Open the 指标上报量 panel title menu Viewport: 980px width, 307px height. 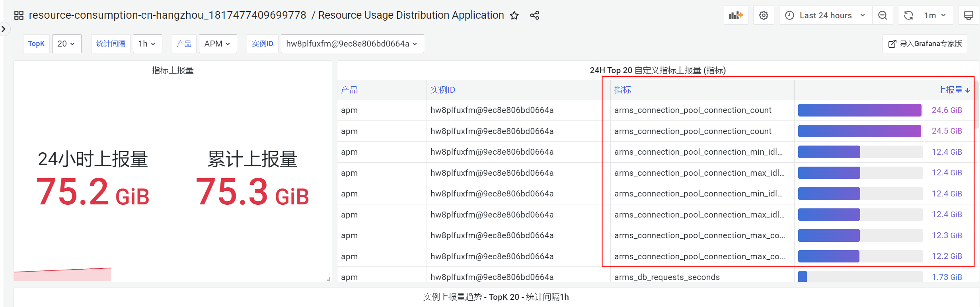point(173,70)
